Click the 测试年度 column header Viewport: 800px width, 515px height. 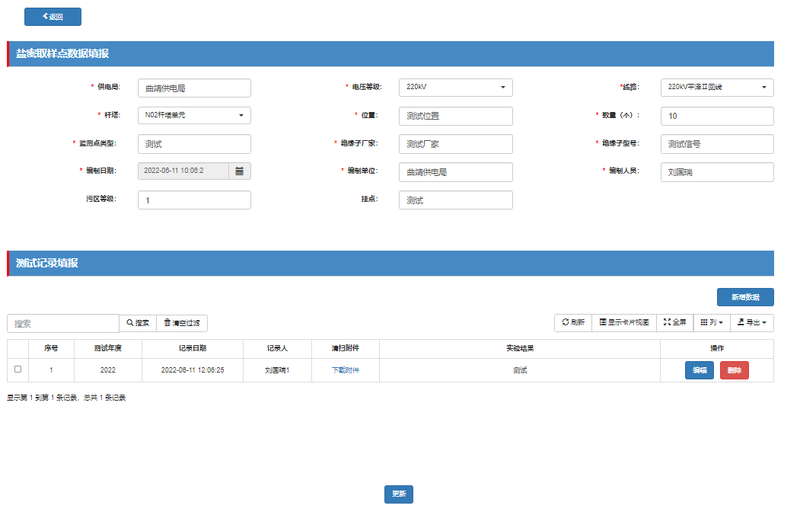click(x=108, y=348)
